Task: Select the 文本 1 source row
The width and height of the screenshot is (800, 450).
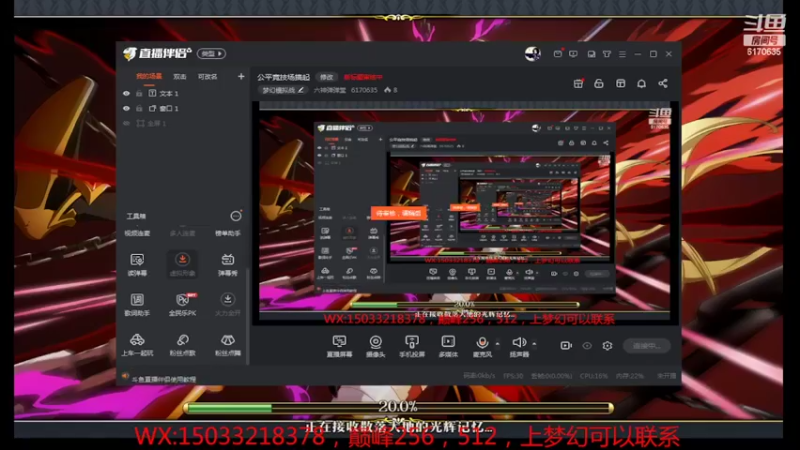Action: pyautogui.click(x=183, y=93)
